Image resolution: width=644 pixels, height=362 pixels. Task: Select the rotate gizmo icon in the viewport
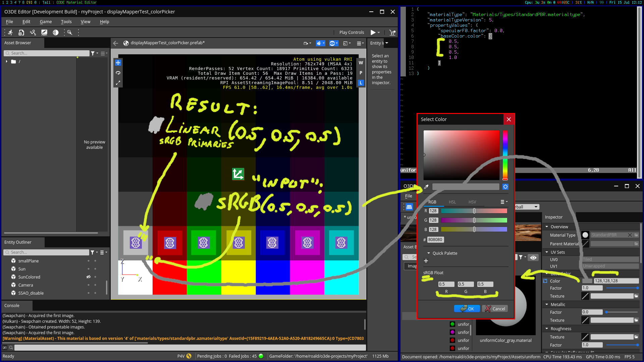(118, 73)
